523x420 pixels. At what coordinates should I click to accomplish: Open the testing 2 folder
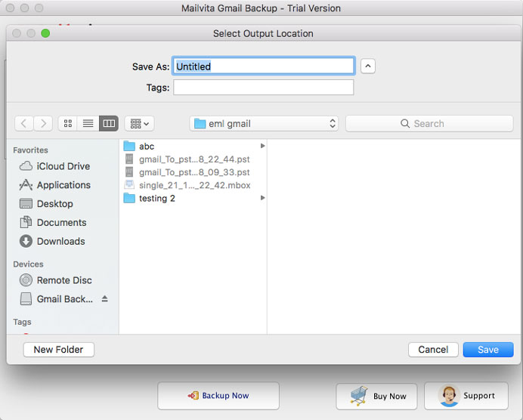156,198
